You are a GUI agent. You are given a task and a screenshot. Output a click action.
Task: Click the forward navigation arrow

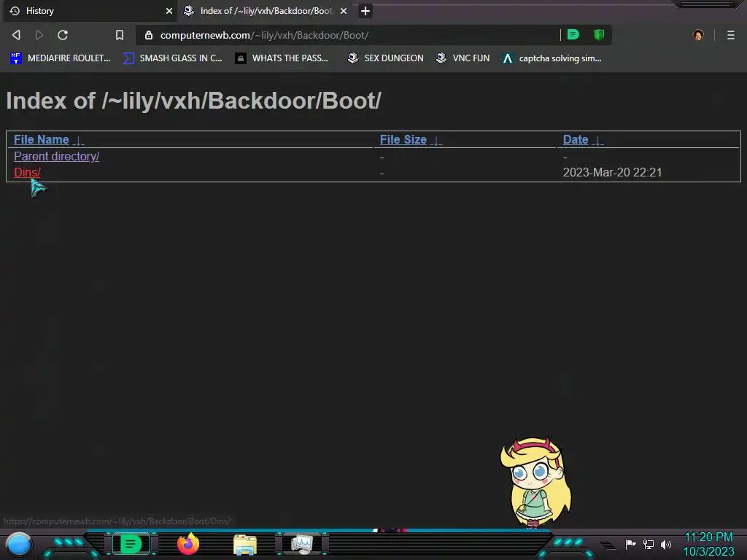[39, 35]
